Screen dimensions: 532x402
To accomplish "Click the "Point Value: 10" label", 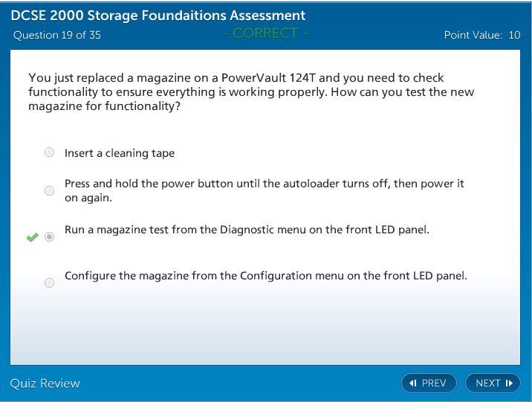I will pos(481,35).
